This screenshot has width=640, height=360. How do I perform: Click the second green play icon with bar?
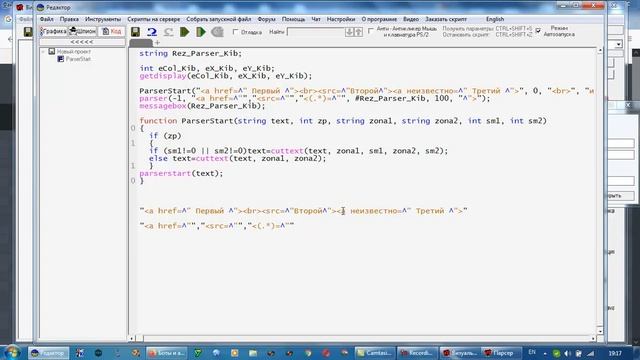point(200,32)
